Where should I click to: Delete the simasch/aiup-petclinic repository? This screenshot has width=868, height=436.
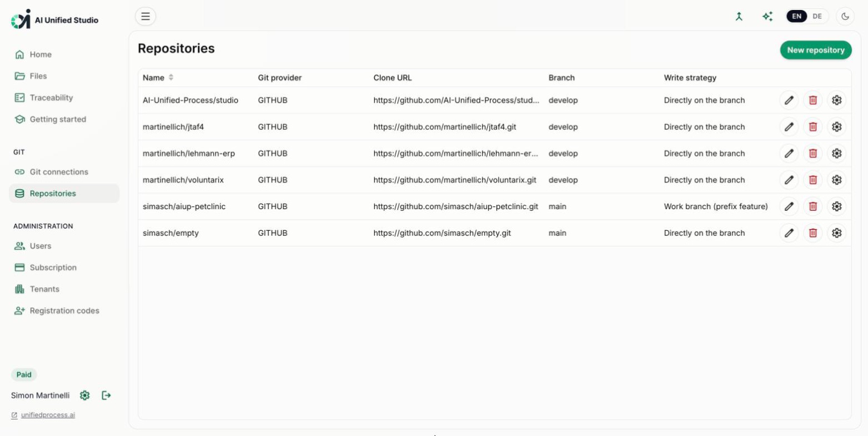(813, 206)
